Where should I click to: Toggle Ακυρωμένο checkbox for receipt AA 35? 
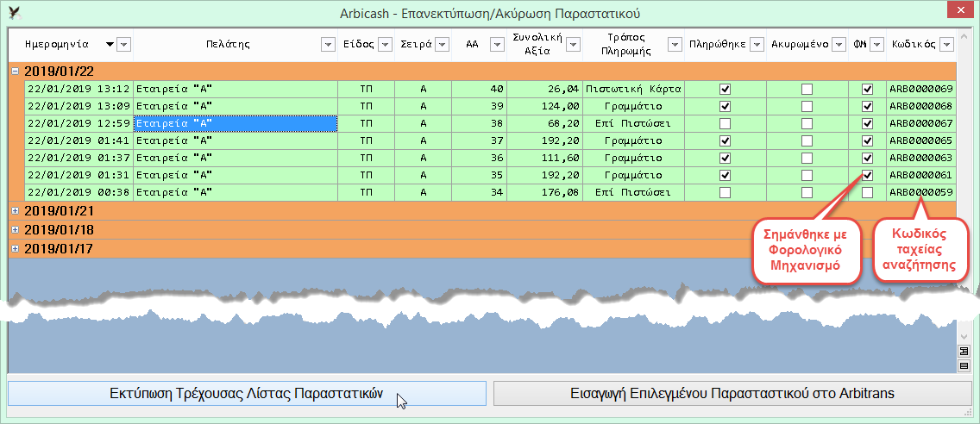pyautogui.click(x=807, y=176)
